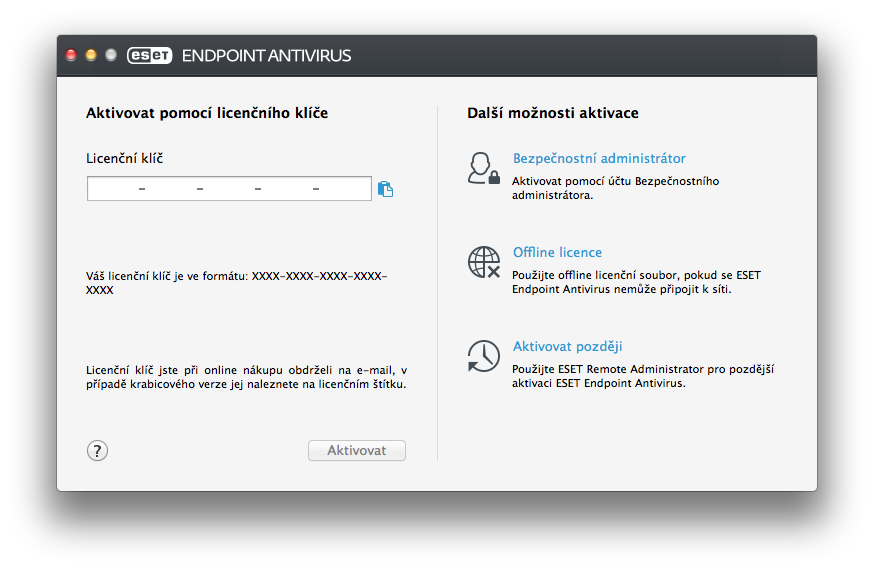The width and height of the screenshot is (874, 570).
Task: Open the Bezpečnostní administrátor link
Action: 599,158
